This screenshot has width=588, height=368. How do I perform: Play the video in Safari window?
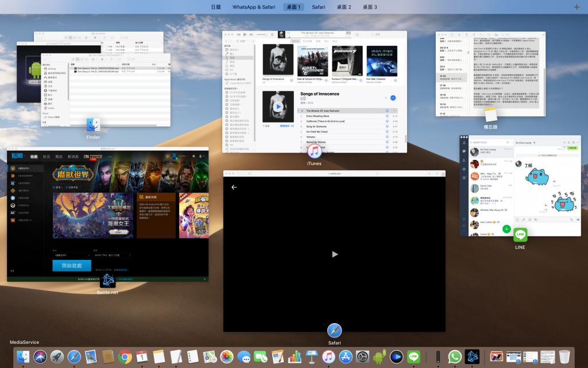[x=335, y=254]
